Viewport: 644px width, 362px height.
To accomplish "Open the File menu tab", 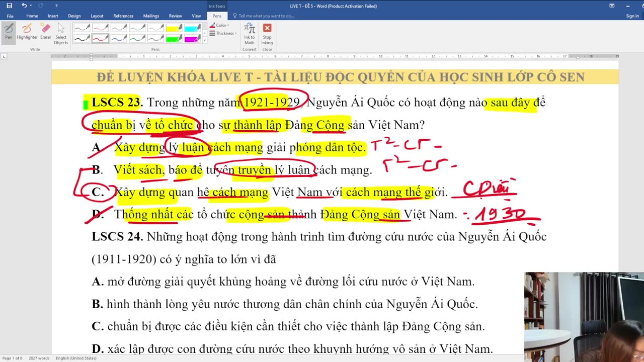I will click(10, 16).
